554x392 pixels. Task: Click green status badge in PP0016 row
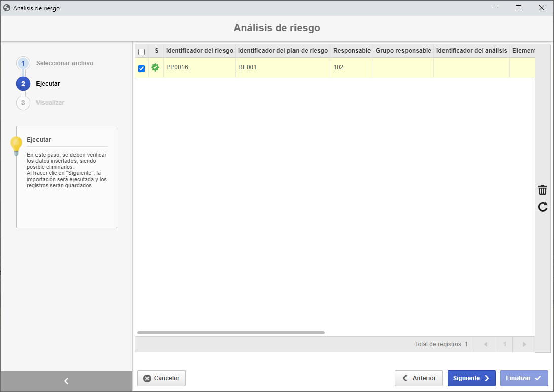click(x=155, y=67)
